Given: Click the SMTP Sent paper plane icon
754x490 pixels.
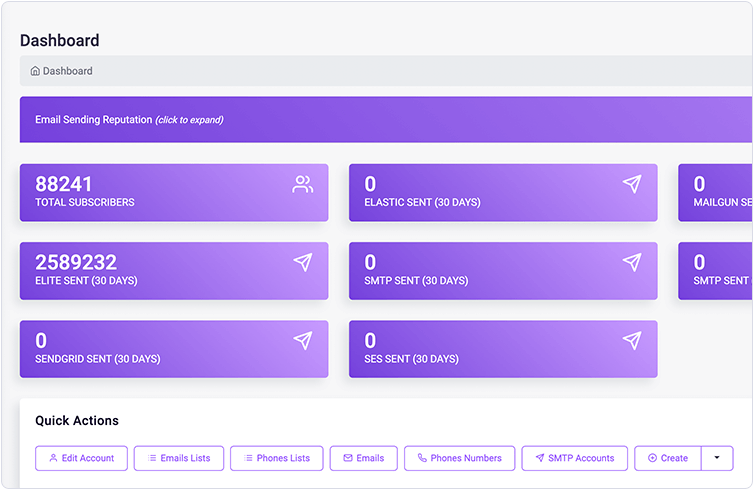Looking at the screenshot, I should (x=632, y=262).
